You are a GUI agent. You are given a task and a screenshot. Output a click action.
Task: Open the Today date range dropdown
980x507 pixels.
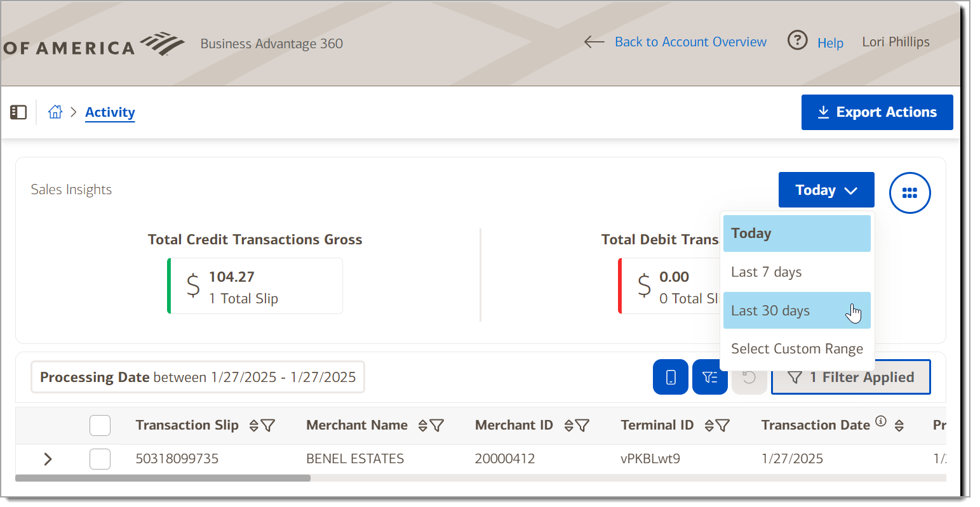click(x=826, y=190)
